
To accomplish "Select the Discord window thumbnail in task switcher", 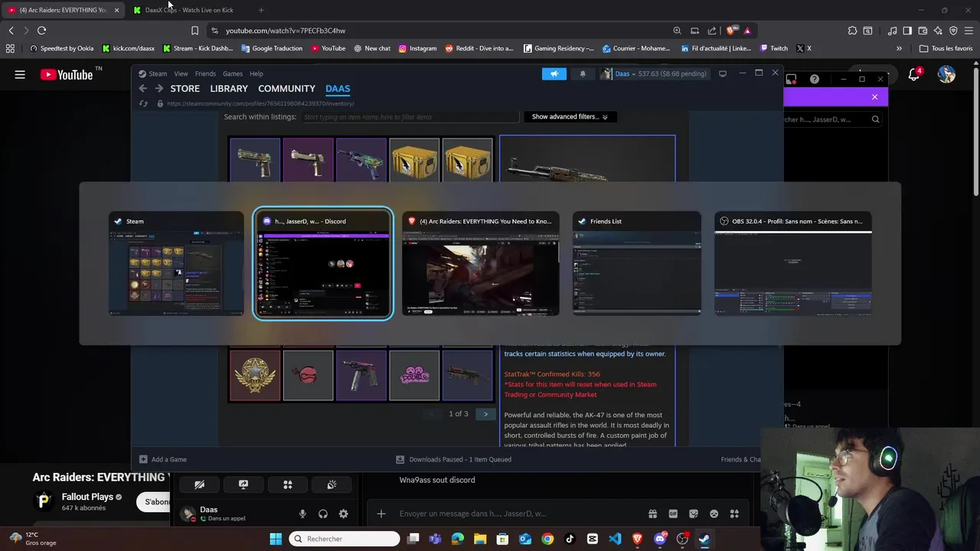I will [323, 264].
